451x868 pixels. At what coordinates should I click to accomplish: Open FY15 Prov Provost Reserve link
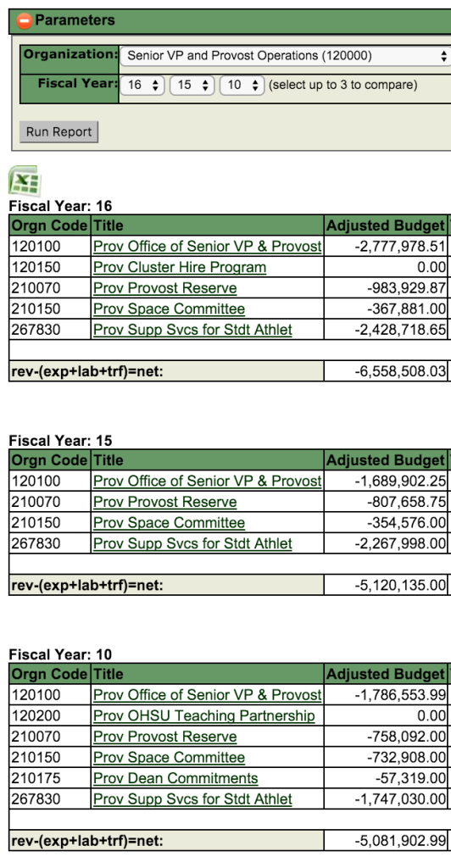[165, 502]
